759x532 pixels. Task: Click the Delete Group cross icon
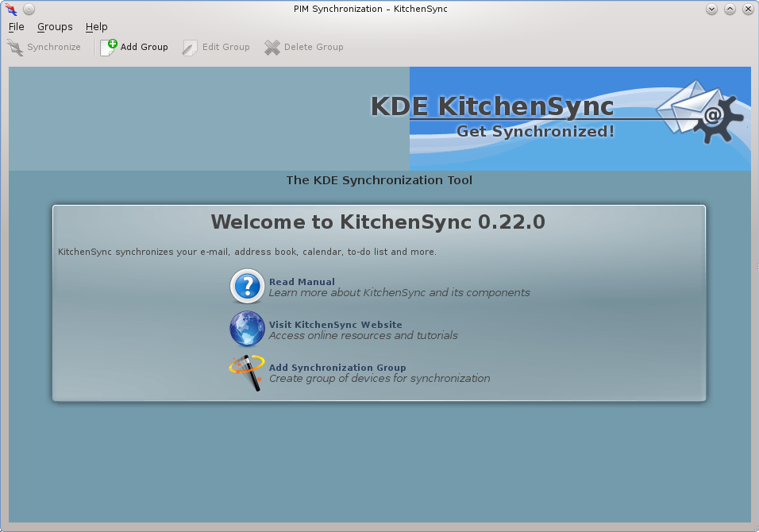272,48
